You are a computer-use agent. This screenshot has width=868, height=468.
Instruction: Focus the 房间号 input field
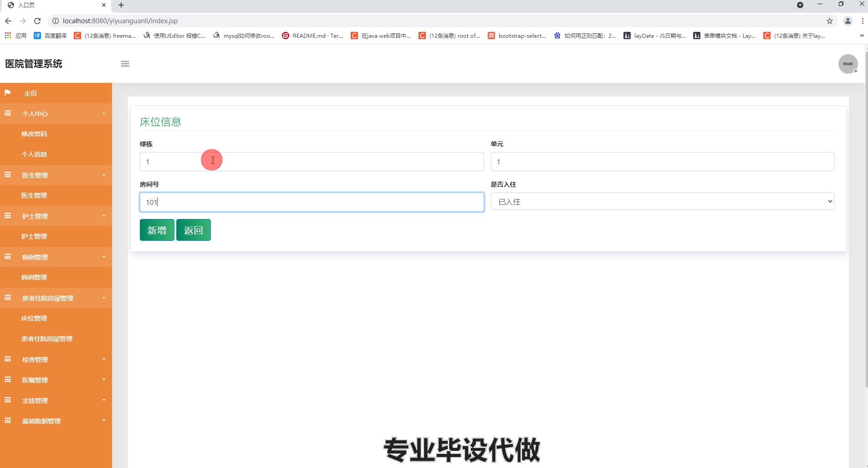tap(311, 202)
